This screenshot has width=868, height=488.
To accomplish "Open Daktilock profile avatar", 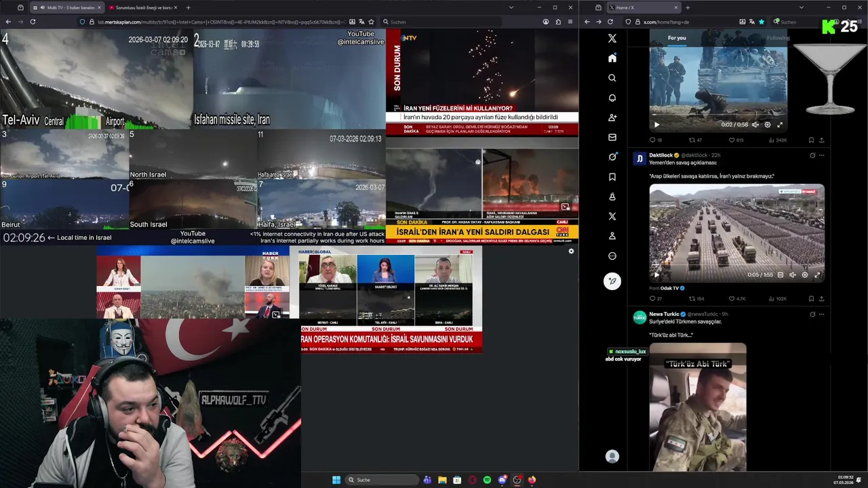I will click(x=639, y=159).
